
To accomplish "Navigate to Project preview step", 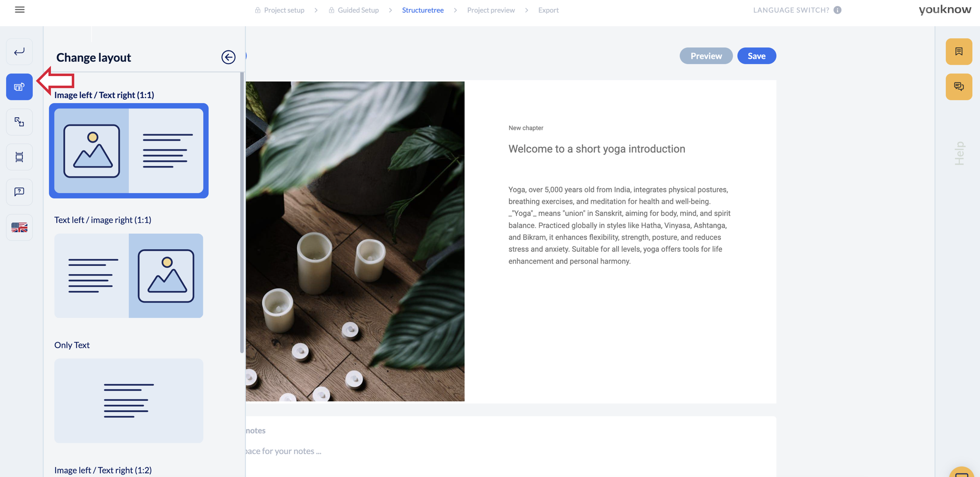I will tap(491, 10).
